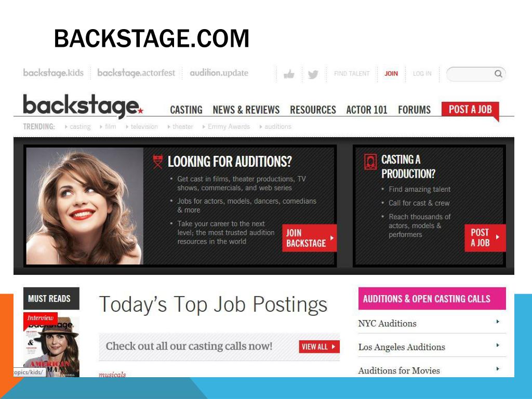This screenshot has width=532, height=399.
Task: Expand NYC Auditions with its arrow
Action: (498, 322)
